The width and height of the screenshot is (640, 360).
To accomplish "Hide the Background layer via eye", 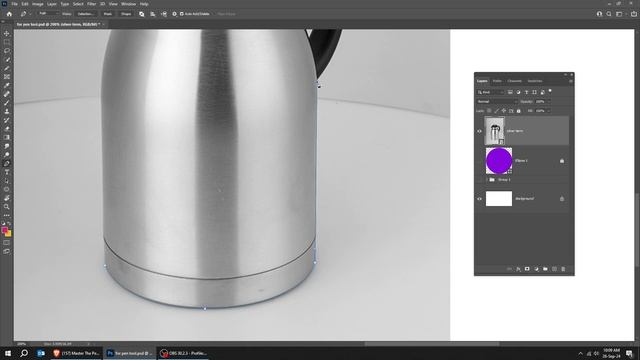I will [x=480, y=199].
